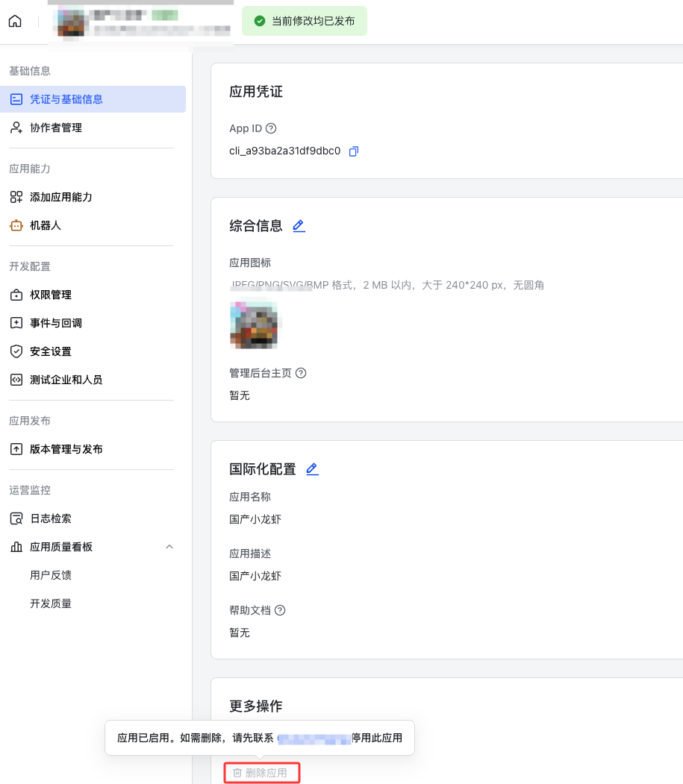
Task: Click the 删除应用 button
Action: 261,773
